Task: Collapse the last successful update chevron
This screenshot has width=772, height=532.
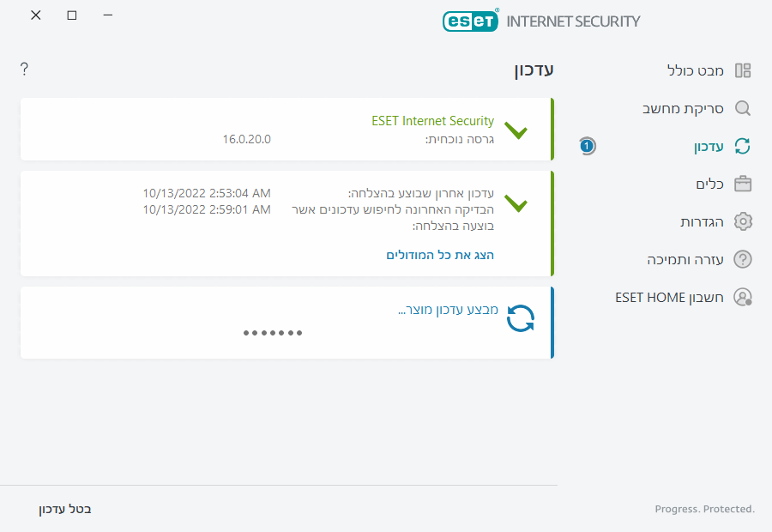Action: coord(516,204)
